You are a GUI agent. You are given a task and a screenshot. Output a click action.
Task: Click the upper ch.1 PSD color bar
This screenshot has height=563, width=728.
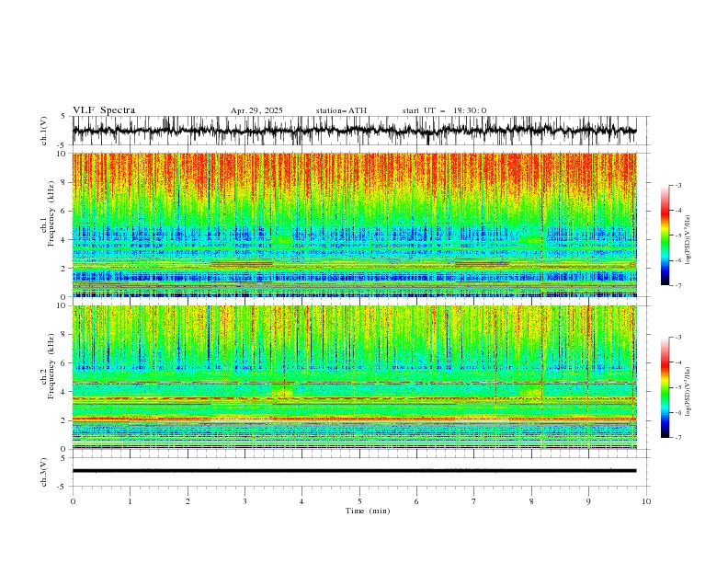[665, 236]
